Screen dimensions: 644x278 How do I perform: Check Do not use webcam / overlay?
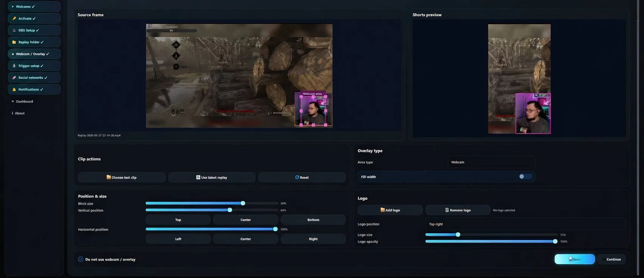click(x=81, y=259)
